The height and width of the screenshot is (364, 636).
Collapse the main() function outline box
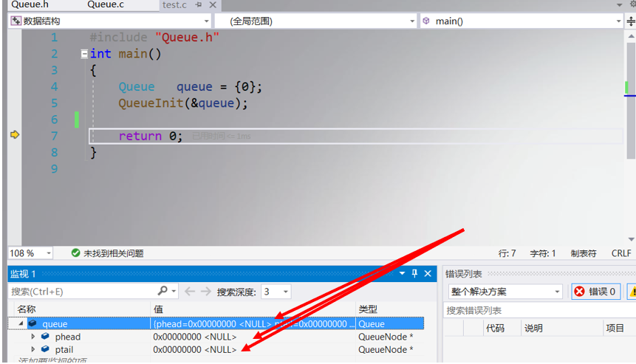coord(84,53)
